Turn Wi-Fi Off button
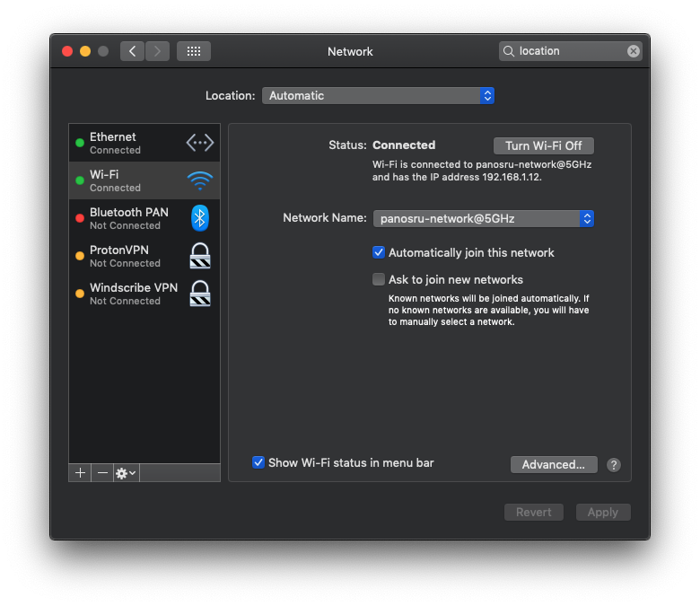Viewport: 700px width, 606px height. 543,146
